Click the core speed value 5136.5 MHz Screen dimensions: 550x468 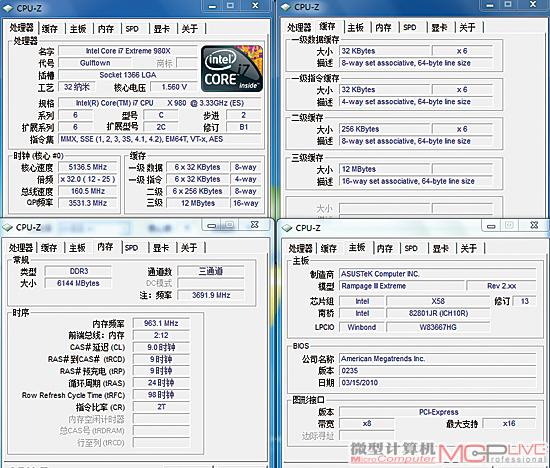coord(88,167)
